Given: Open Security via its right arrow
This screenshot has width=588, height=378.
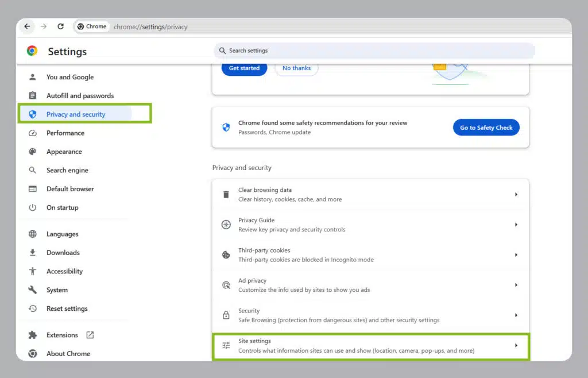Looking at the screenshot, I should (x=516, y=315).
